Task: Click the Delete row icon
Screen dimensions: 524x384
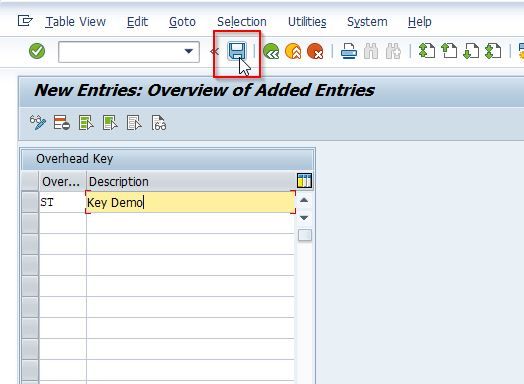Action: click(x=62, y=123)
